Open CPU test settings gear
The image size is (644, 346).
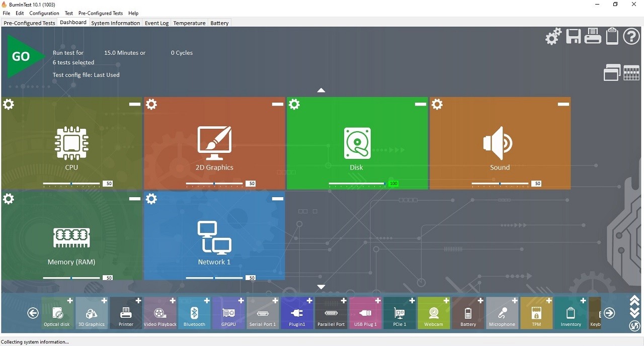(x=9, y=104)
